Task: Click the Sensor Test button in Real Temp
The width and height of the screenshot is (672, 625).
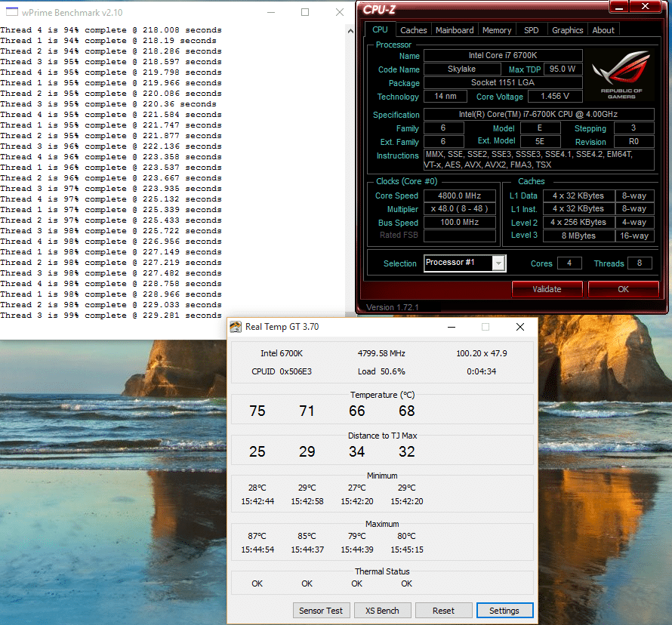Action: tap(321, 611)
